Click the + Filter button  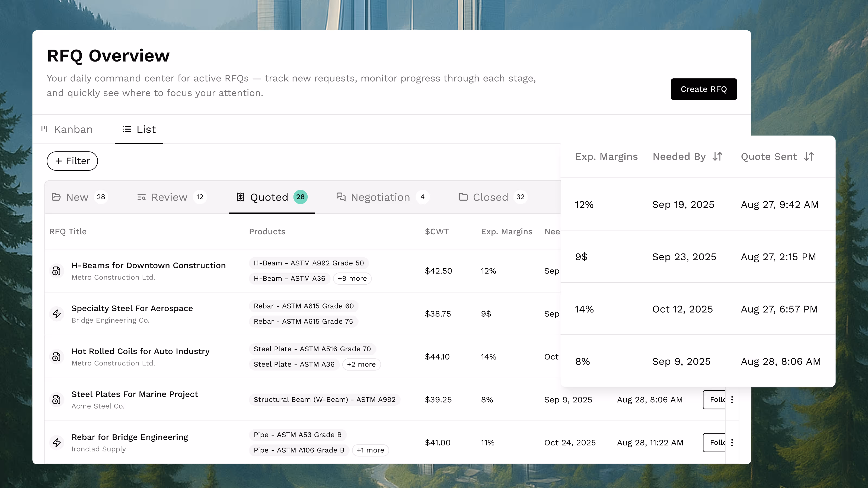pyautogui.click(x=72, y=161)
